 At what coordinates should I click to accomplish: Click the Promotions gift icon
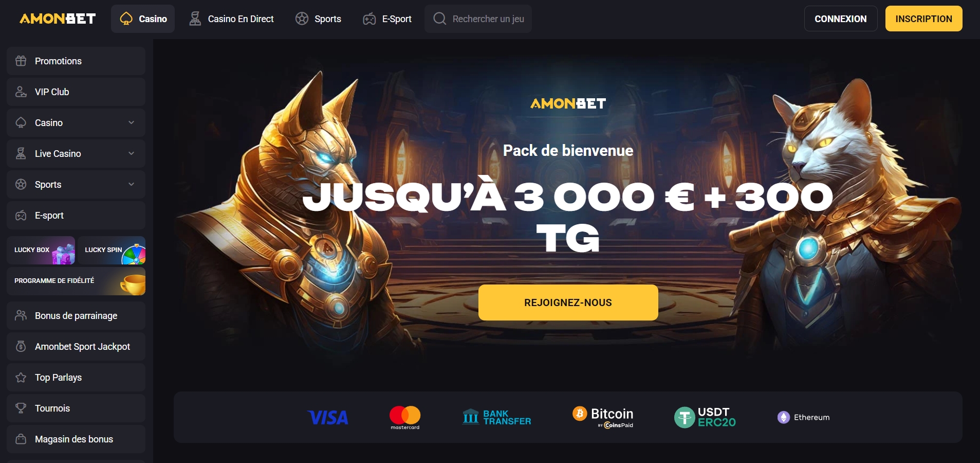21,61
